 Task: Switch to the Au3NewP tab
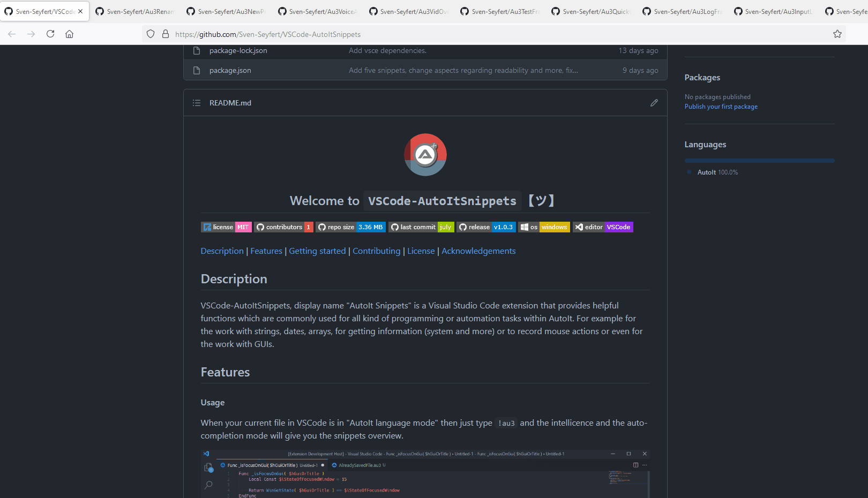tap(226, 11)
